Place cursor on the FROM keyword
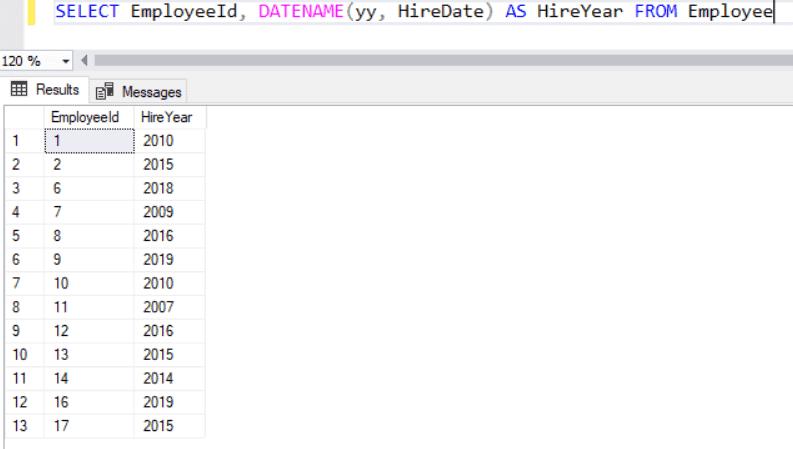 [656, 12]
